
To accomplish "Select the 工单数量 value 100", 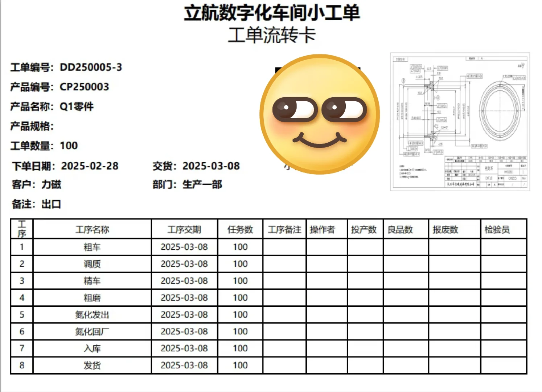I will point(69,146).
